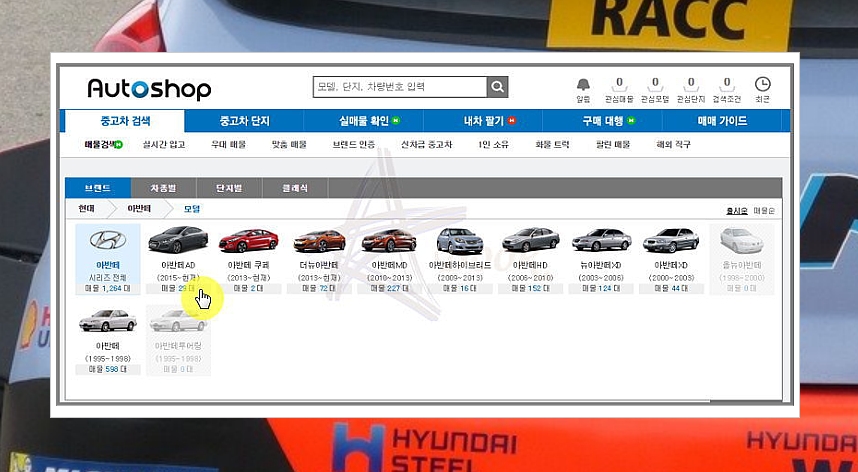
Task: Open 관심단지 saved complexes counter
Action: pos(691,90)
